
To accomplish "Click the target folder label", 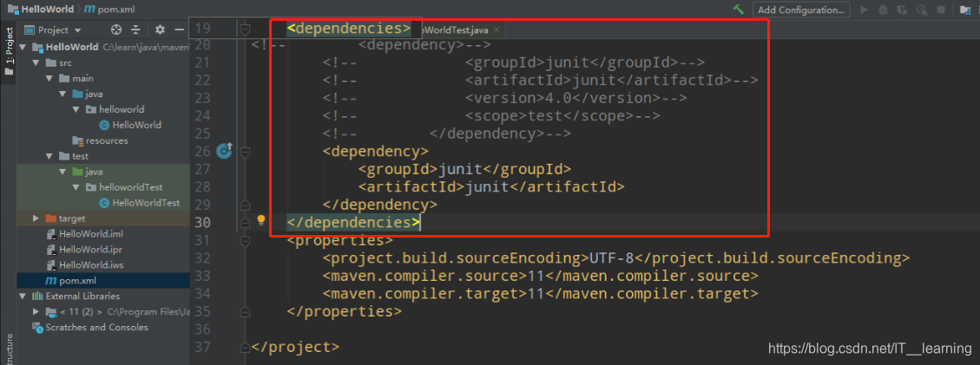I will tap(72, 218).
